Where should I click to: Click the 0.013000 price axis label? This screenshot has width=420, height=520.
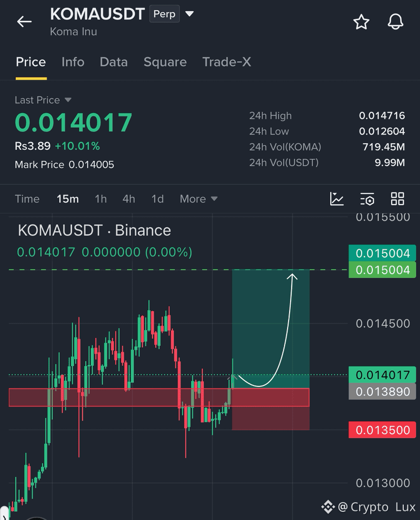tap(383, 483)
